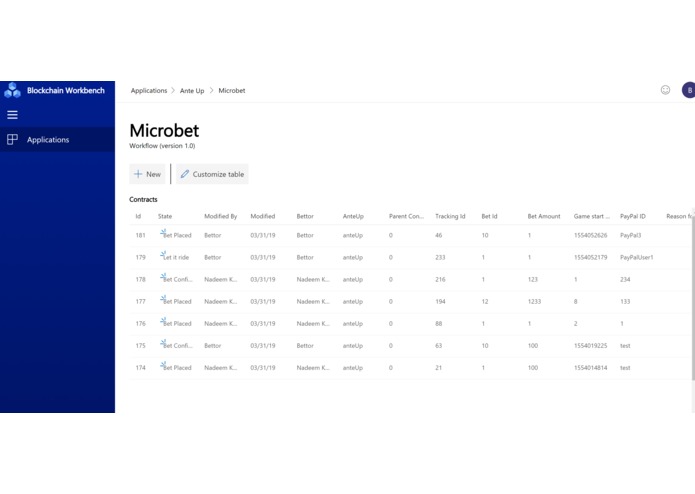Select Tracking Id 233 cell
Viewport: 695px width, 494px height.
point(440,257)
